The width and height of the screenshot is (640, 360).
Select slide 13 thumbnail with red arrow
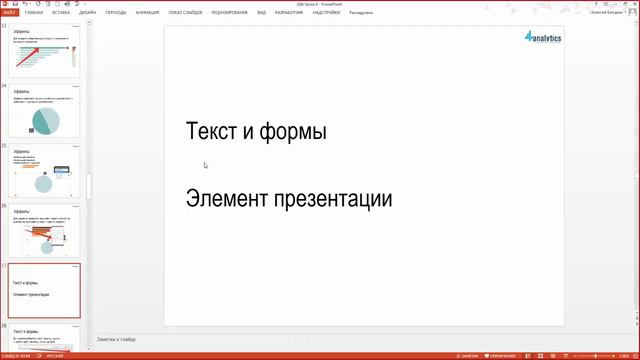pyautogui.click(x=44, y=50)
